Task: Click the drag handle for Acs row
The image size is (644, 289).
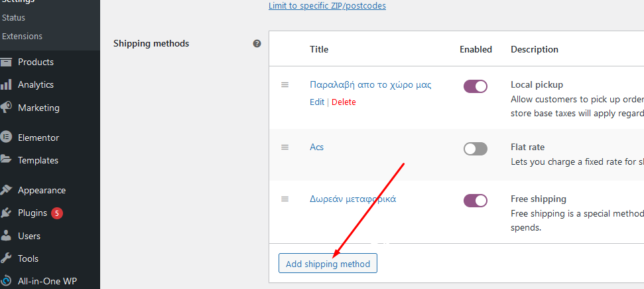Action: 285,147
